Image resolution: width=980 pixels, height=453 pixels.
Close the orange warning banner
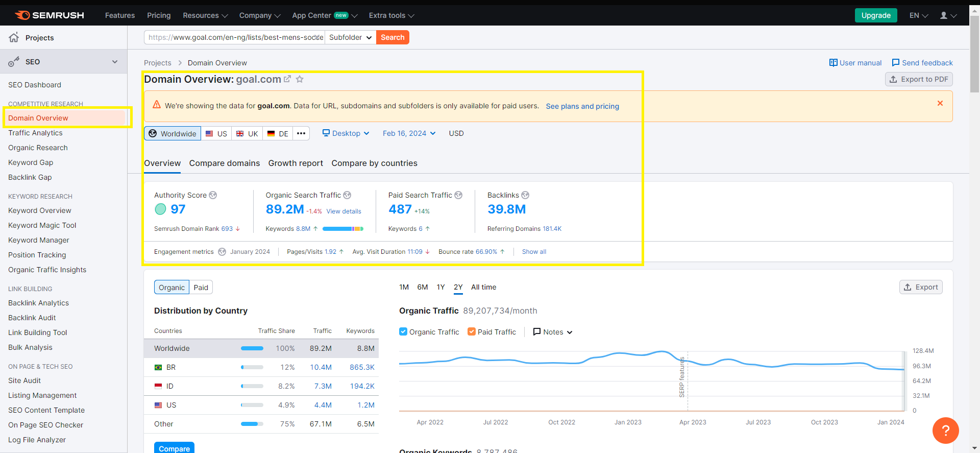[940, 103]
